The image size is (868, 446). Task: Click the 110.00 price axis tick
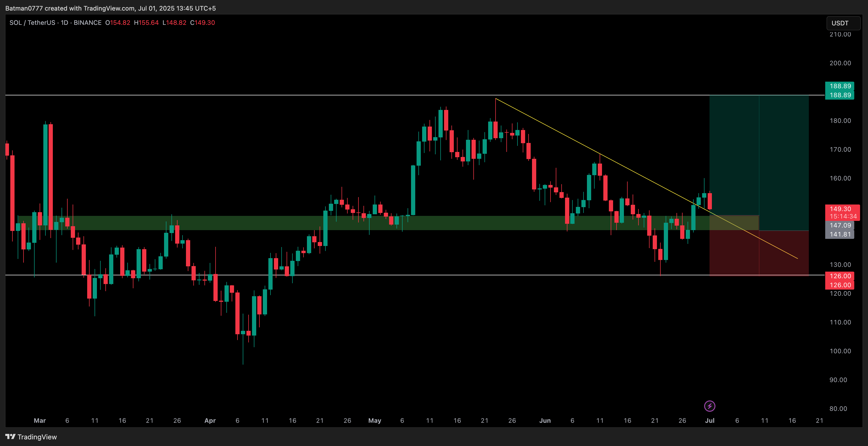coord(840,322)
